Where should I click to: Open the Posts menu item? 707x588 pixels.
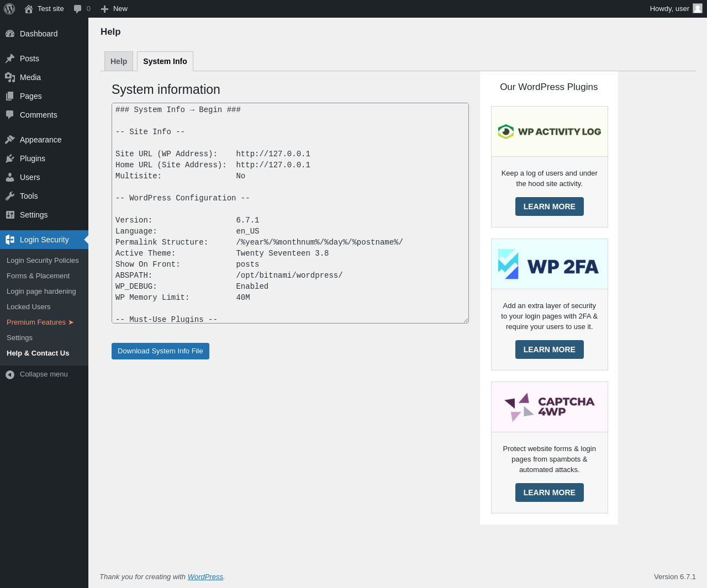pyautogui.click(x=44, y=59)
